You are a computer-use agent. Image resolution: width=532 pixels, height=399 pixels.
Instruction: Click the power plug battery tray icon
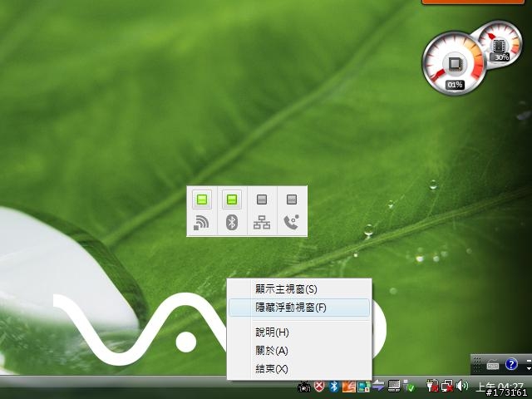pos(432,386)
